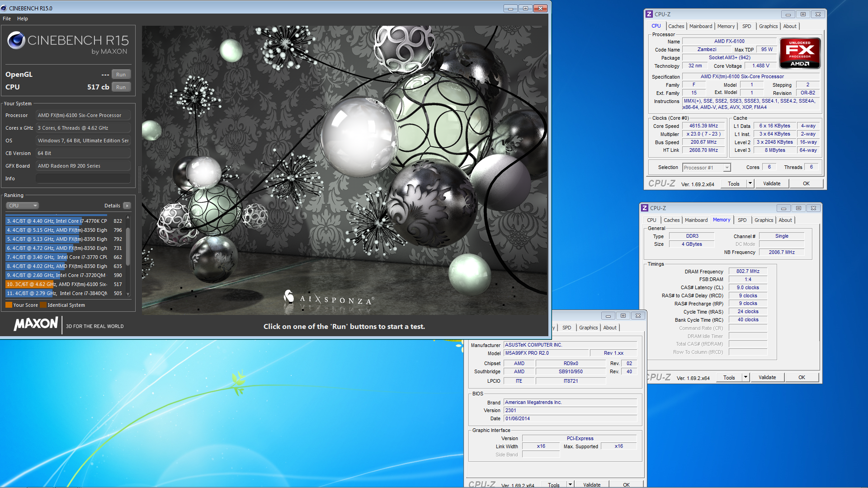
Task: Click DRAM Frequency value 802.7 MHz
Action: 748,271
